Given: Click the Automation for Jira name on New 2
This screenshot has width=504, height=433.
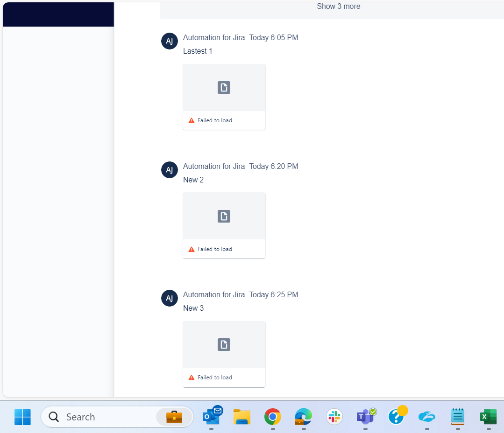Looking at the screenshot, I should (214, 166).
